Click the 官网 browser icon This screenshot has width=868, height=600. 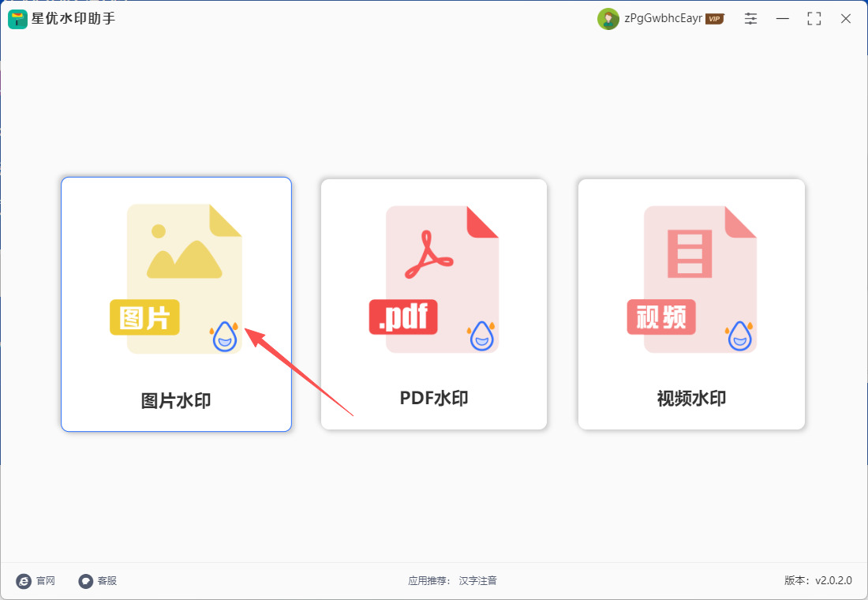(x=23, y=581)
